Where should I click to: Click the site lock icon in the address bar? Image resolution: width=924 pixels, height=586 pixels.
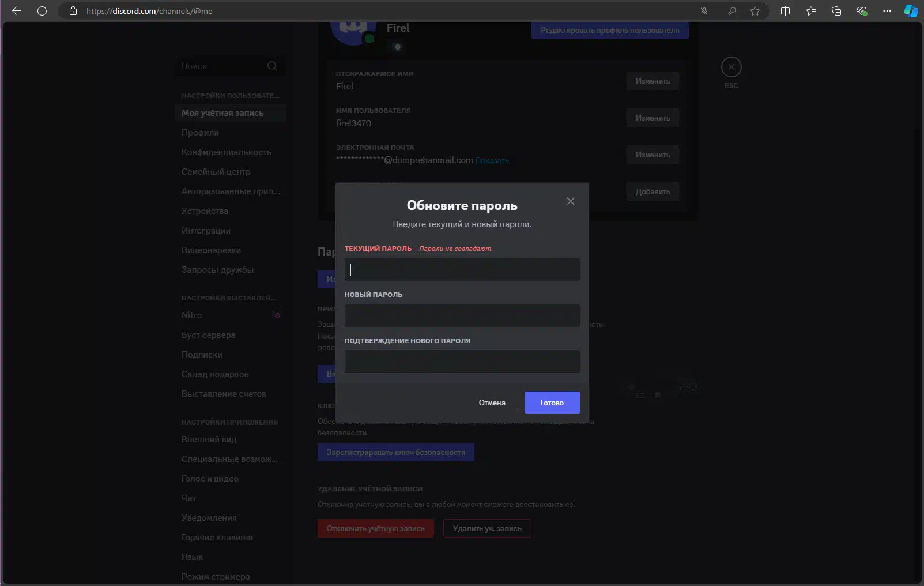[73, 11]
